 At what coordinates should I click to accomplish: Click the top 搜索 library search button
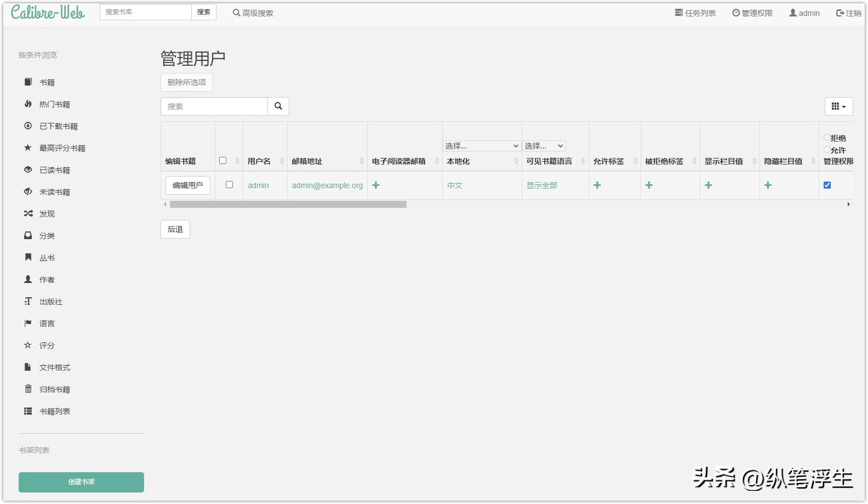pyautogui.click(x=204, y=12)
